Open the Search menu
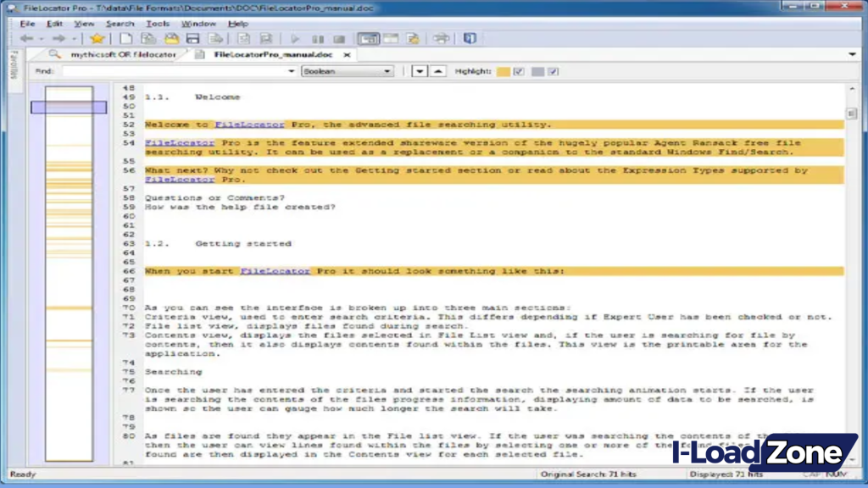Viewport: 868px width, 488px height. [120, 24]
